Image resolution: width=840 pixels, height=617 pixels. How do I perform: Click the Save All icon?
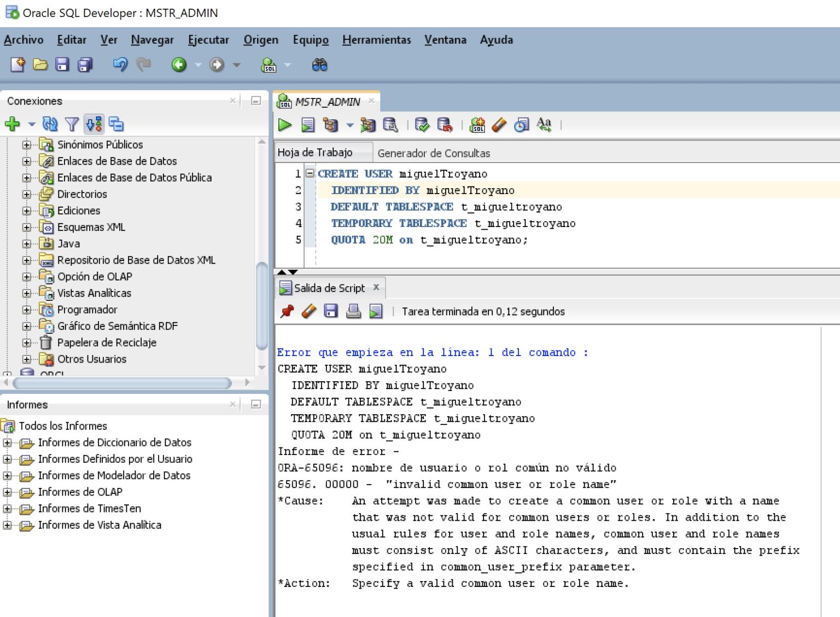coord(85,65)
